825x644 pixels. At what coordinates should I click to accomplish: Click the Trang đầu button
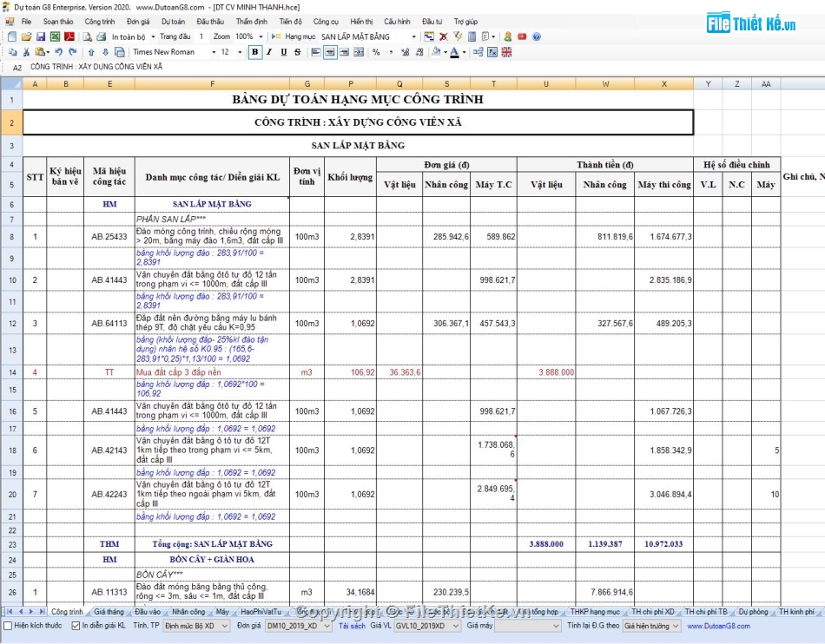[175, 36]
